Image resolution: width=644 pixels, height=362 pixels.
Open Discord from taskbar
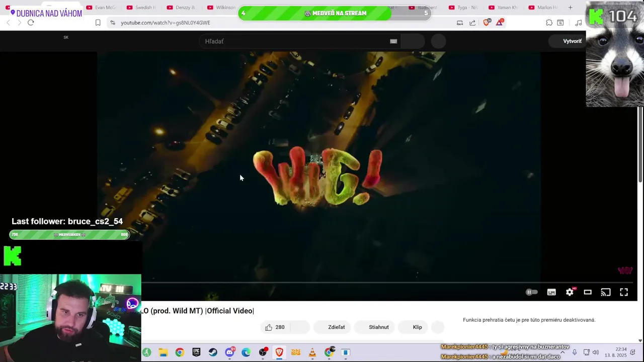click(229, 352)
